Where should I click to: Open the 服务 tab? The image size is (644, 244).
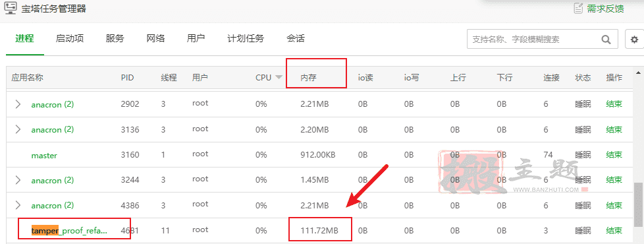[x=115, y=39]
